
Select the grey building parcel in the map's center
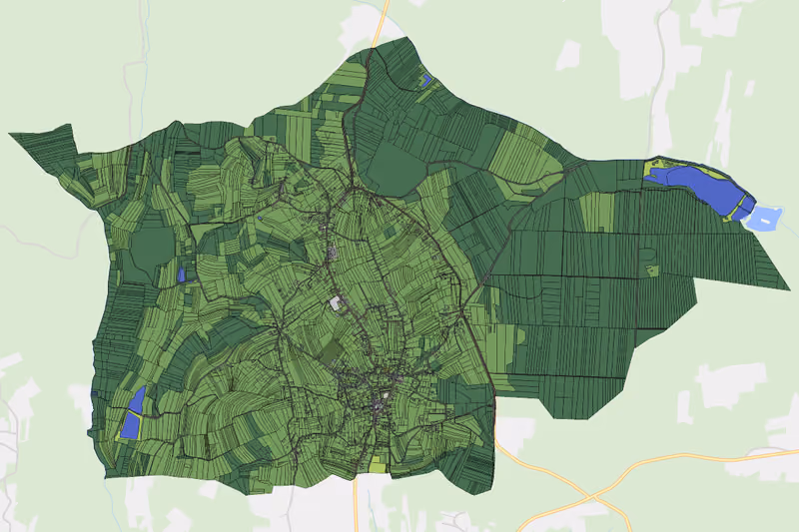(336, 303)
